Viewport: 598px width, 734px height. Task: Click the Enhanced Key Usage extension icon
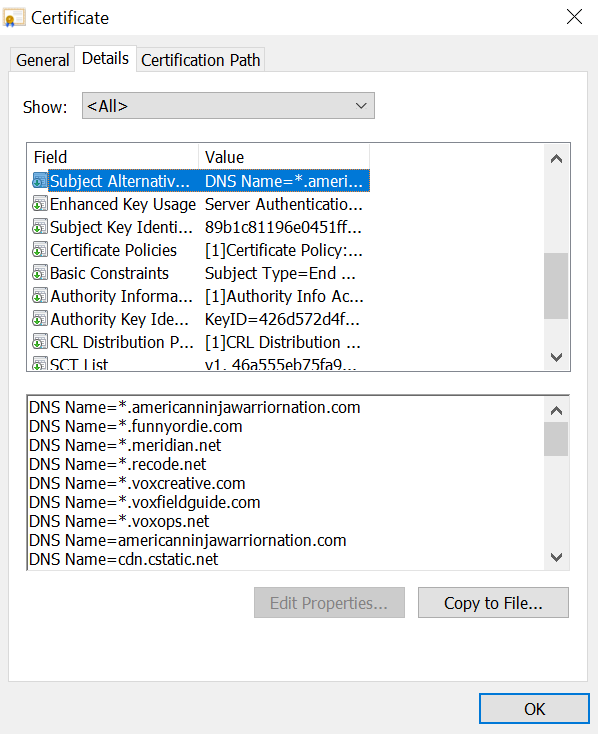[x=40, y=204]
